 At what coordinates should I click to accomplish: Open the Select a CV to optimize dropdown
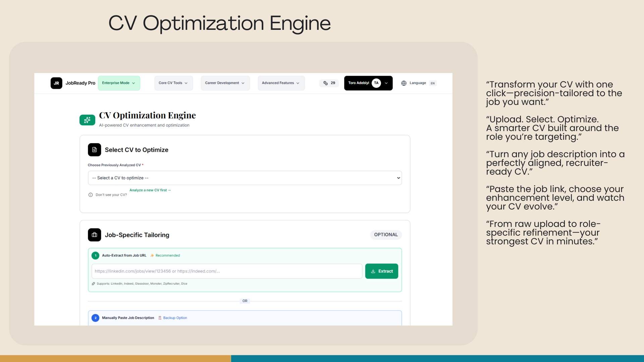pyautogui.click(x=245, y=178)
